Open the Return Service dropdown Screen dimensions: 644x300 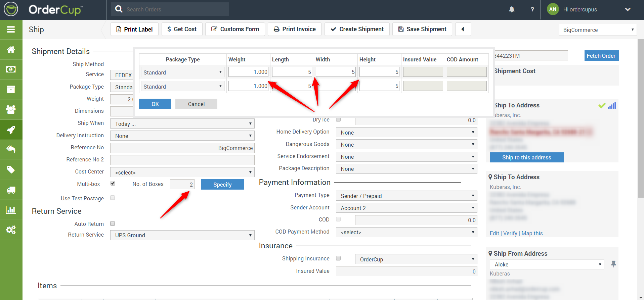click(182, 235)
